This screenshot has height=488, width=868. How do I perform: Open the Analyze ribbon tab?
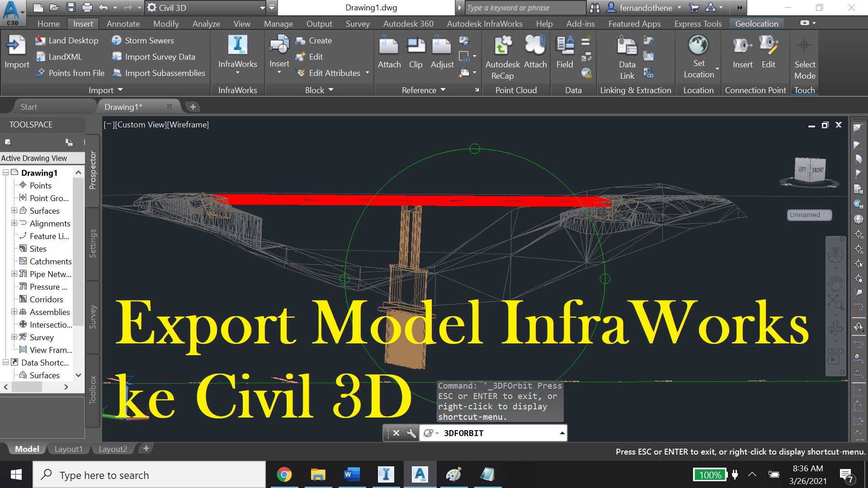tap(206, 23)
